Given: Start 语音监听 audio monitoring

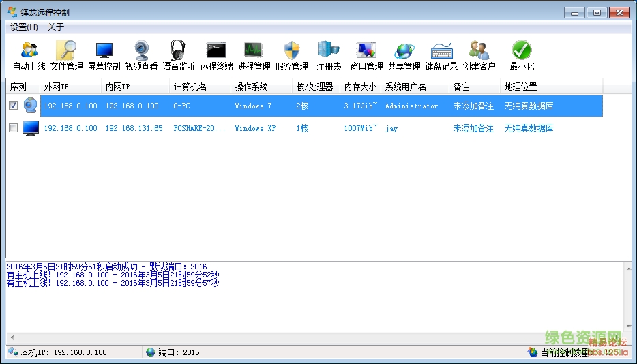Looking at the screenshot, I should tap(178, 55).
